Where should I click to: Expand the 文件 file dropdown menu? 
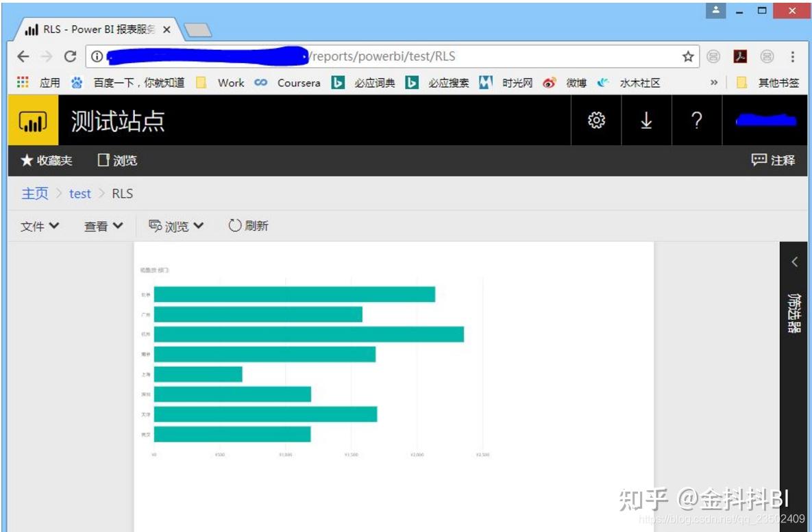coord(39,225)
